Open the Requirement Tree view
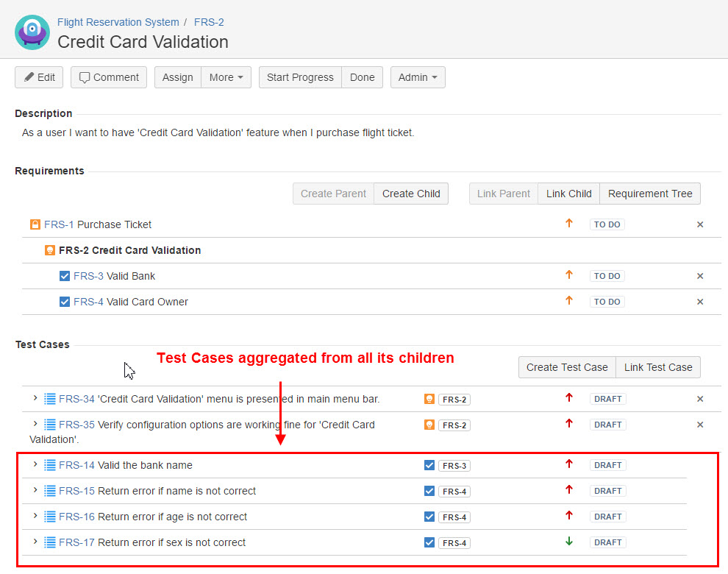728x574 pixels. click(650, 194)
